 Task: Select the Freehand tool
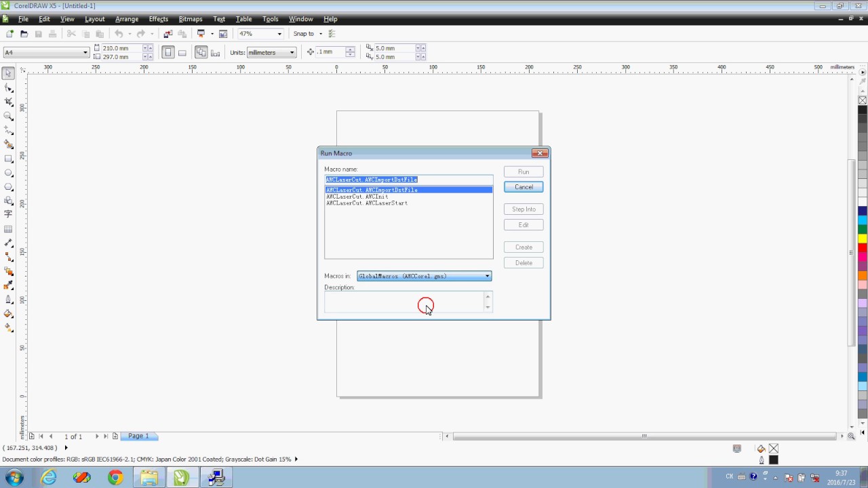pos(9,130)
